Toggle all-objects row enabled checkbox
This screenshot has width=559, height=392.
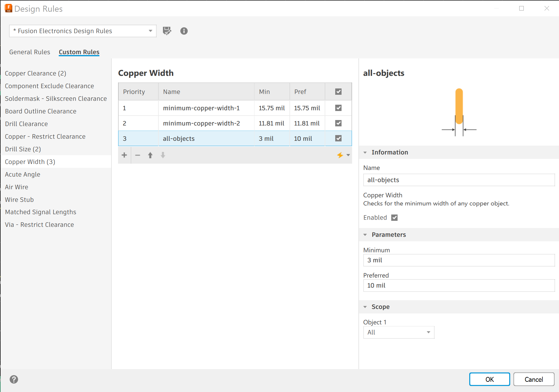tap(339, 138)
